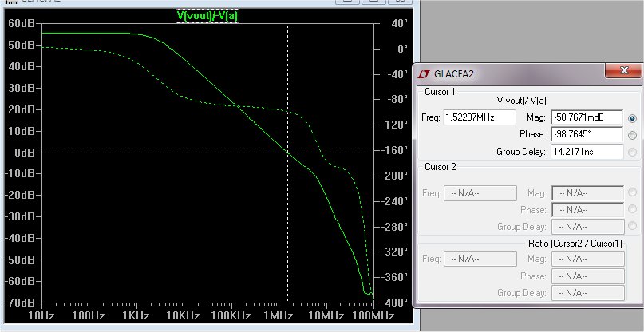The width and height of the screenshot is (644, 333).
Task: Click the LT logo icon in GLACFA2 dialog title
Action: 424,74
